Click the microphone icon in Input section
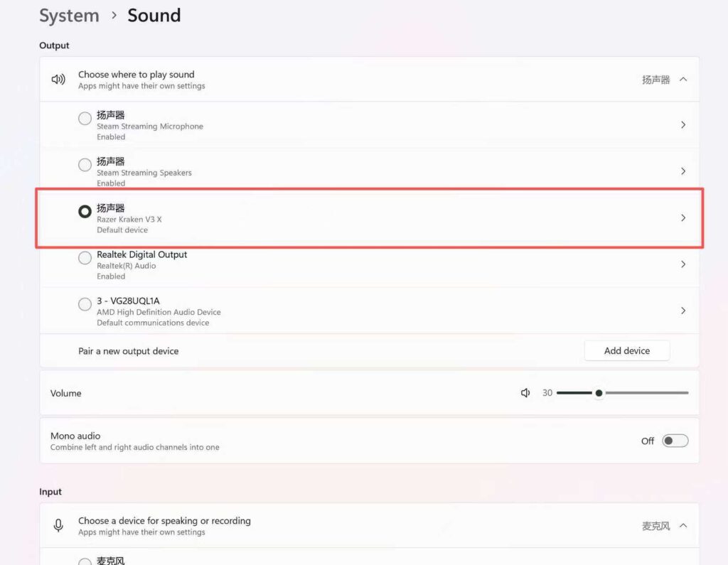728x565 pixels. click(58, 526)
